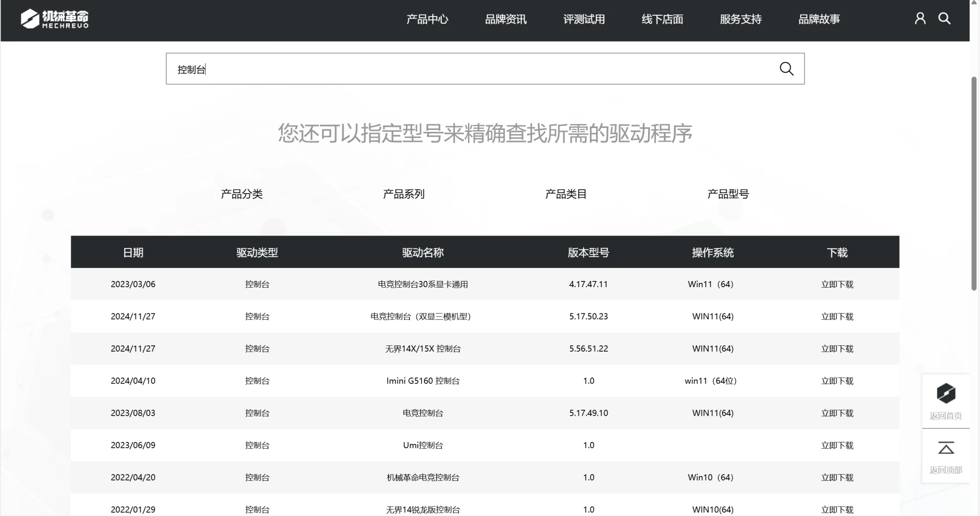Image resolution: width=980 pixels, height=516 pixels.
Task: Download 电竞控制台 version 5.17.49.10
Action: [837, 413]
